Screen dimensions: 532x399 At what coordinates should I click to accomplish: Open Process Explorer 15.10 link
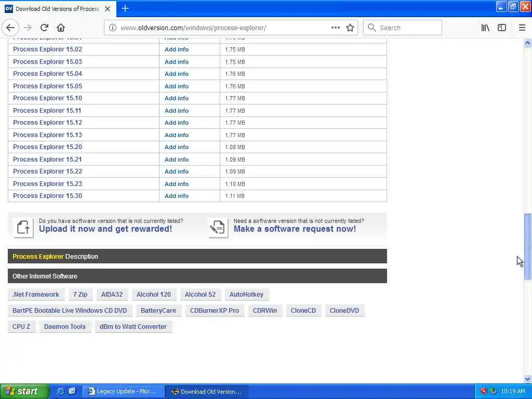pyautogui.click(x=47, y=98)
